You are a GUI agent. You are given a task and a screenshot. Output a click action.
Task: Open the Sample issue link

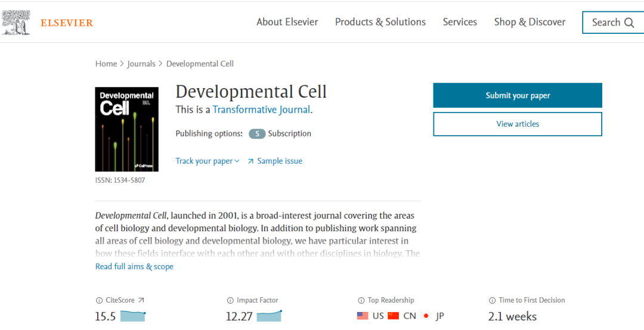(279, 161)
